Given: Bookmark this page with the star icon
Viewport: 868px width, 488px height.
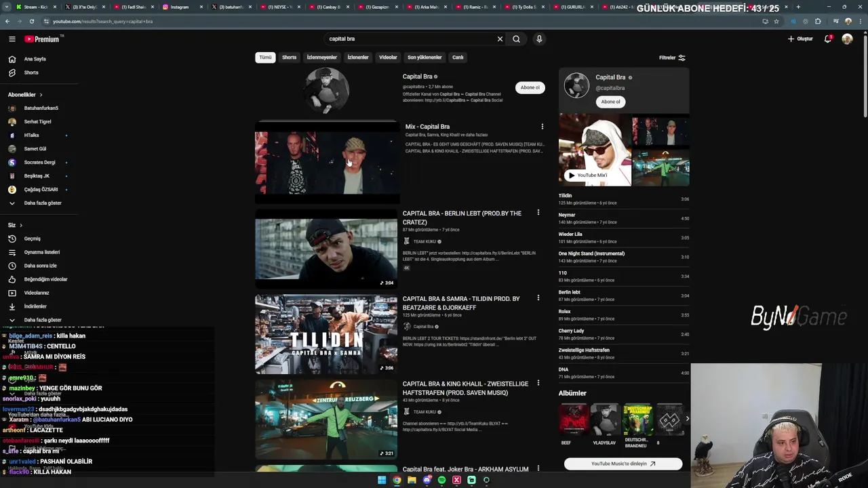Looking at the screenshot, I should pyautogui.click(x=776, y=21).
